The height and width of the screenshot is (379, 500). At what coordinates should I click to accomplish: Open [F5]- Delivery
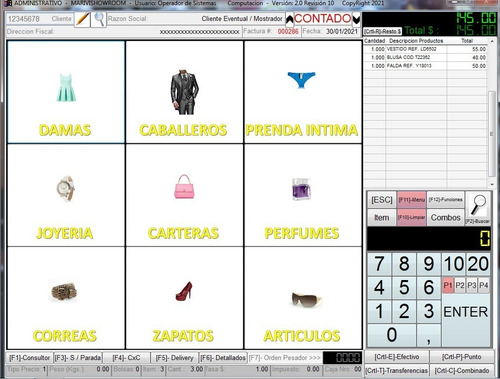point(175,358)
